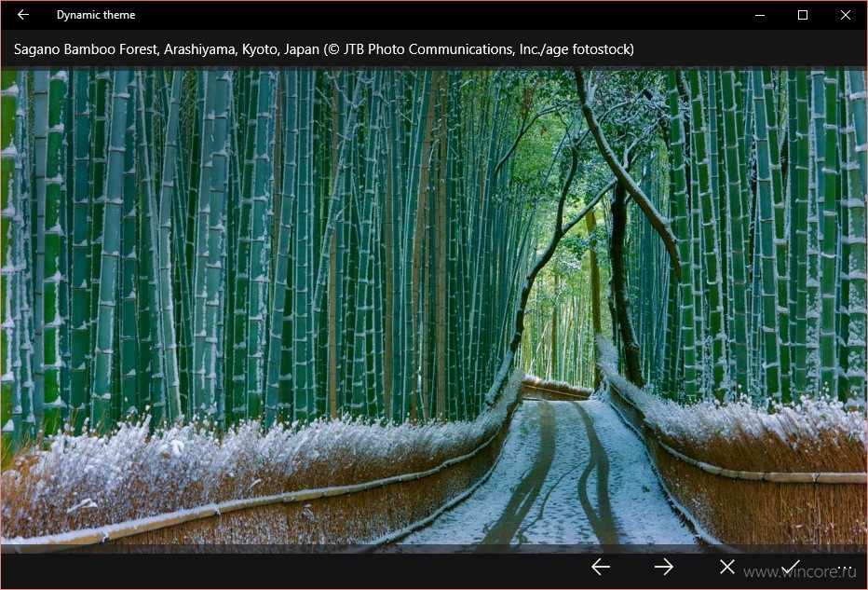The height and width of the screenshot is (590, 868).
Task: Cancel with the X icon in bottom bar
Action: point(727,567)
